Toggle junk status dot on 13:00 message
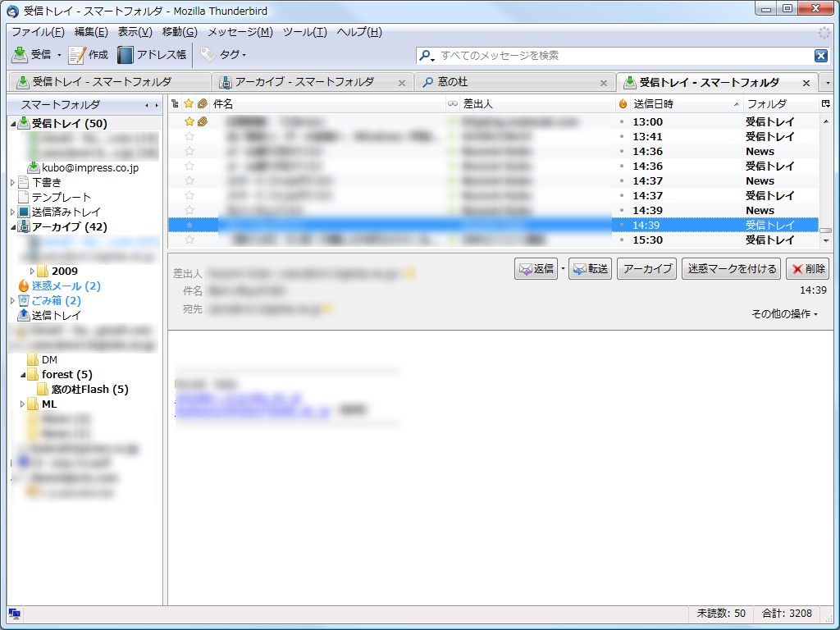This screenshot has width=840, height=630. click(x=622, y=121)
